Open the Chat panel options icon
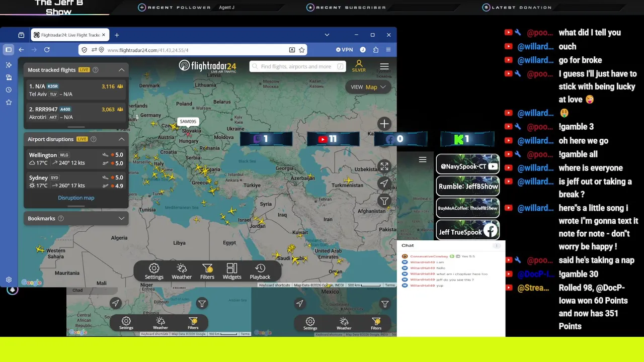The height and width of the screenshot is (362, 644). click(x=497, y=246)
